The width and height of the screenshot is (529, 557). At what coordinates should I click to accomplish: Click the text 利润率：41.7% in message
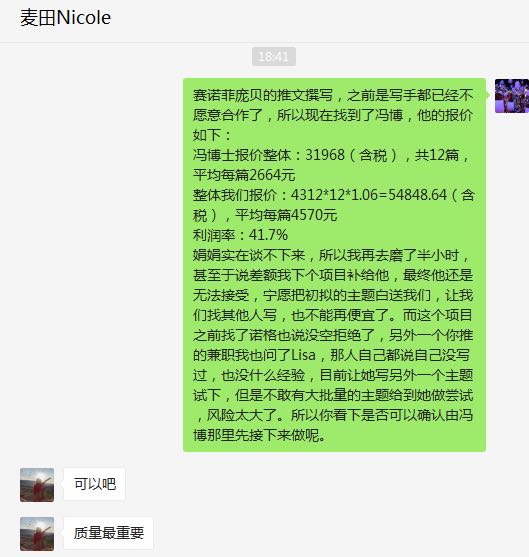click(240, 235)
